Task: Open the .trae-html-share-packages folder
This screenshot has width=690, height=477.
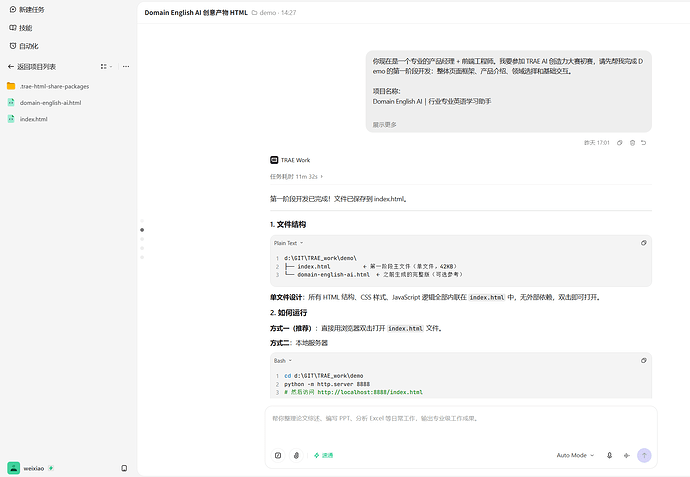Action: pos(54,86)
